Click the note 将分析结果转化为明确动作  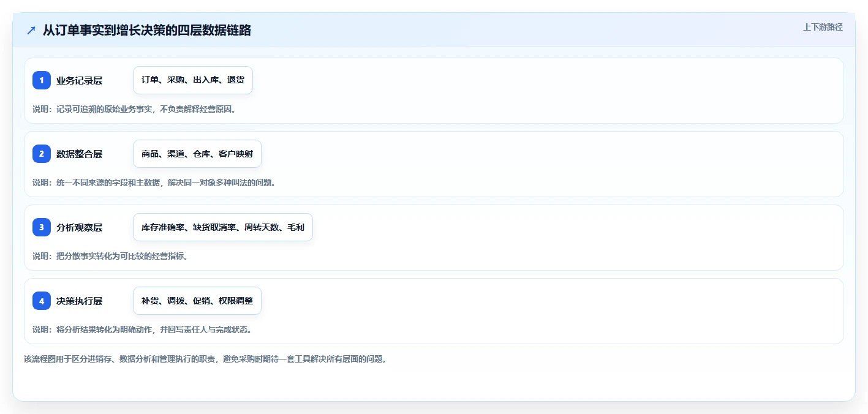click(x=105, y=329)
